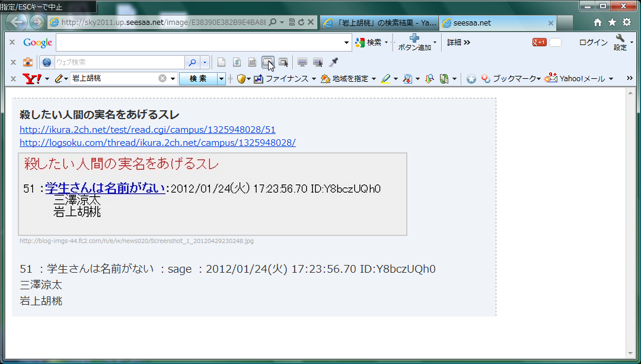The height and width of the screenshot is (364, 641).
Task: Click the 検索 button in Yahoo toolbar
Action: pyautogui.click(x=198, y=79)
